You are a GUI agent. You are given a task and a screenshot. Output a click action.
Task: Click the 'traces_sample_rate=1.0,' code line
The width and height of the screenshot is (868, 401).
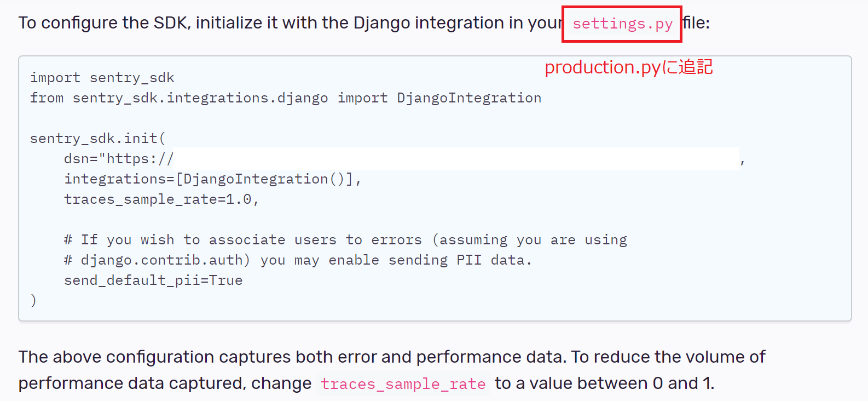click(161, 199)
